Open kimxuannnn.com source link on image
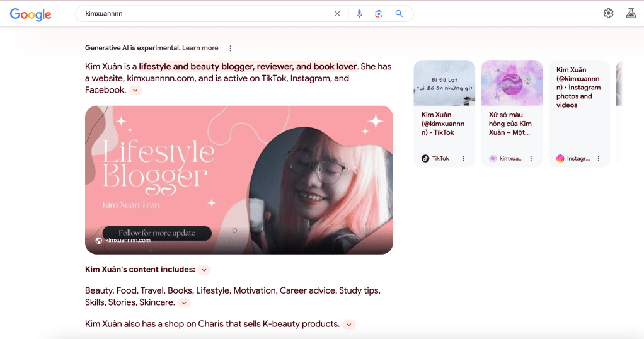644x339 pixels. 127,240
